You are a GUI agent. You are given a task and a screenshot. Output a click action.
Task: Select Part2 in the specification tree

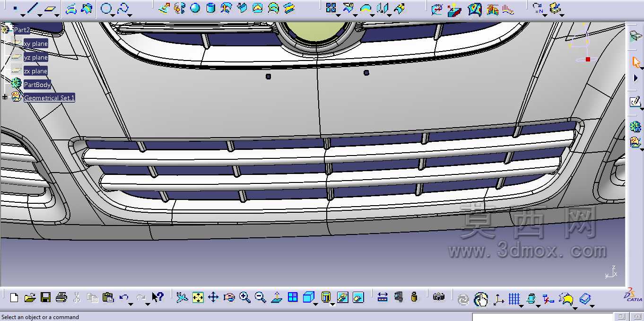[22, 30]
